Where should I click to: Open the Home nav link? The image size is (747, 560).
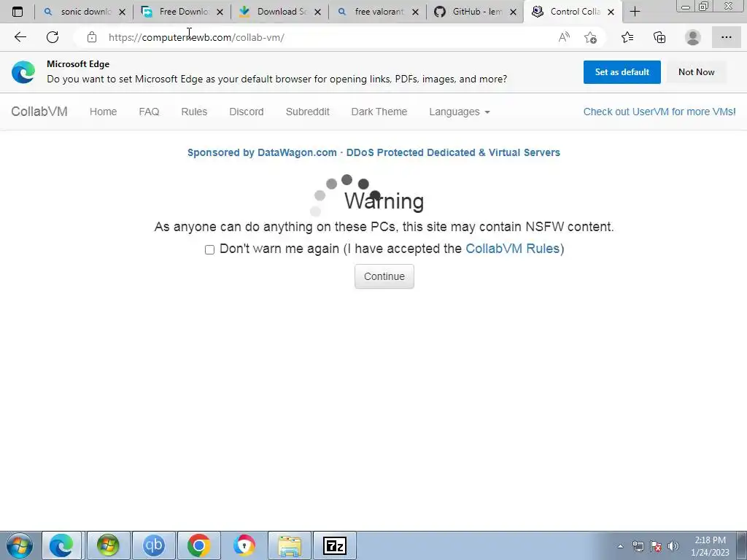[103, 112]
